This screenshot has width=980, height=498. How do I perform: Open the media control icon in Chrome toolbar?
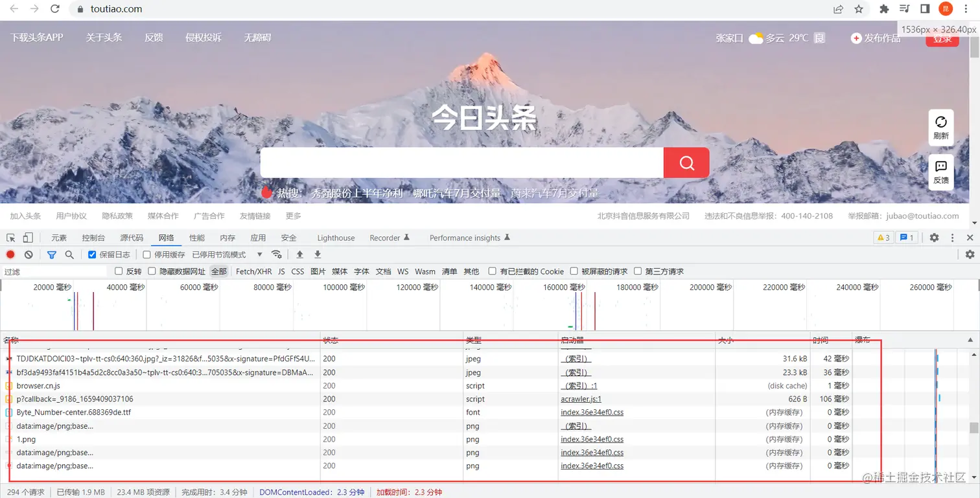pyautogui.click(x=904, y=9)
